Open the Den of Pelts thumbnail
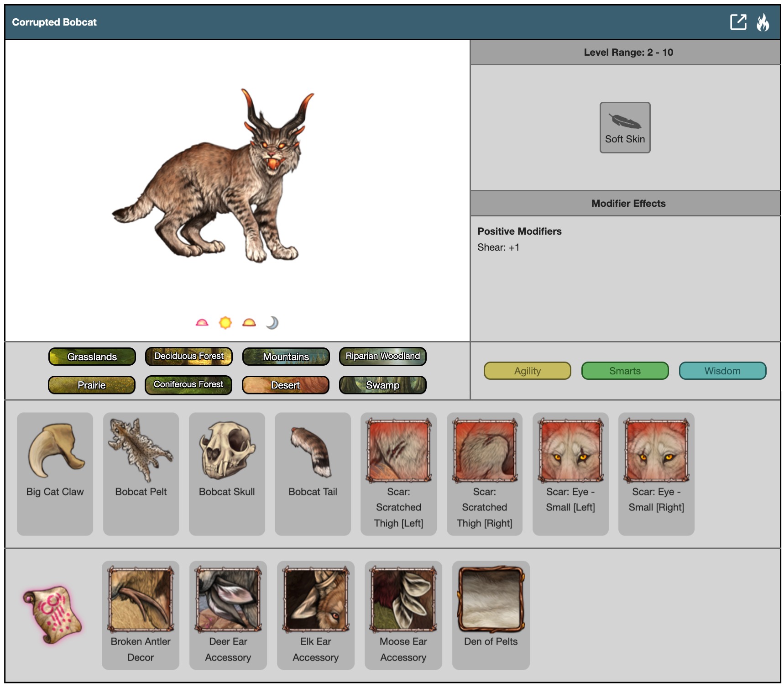 pos(491,599)
